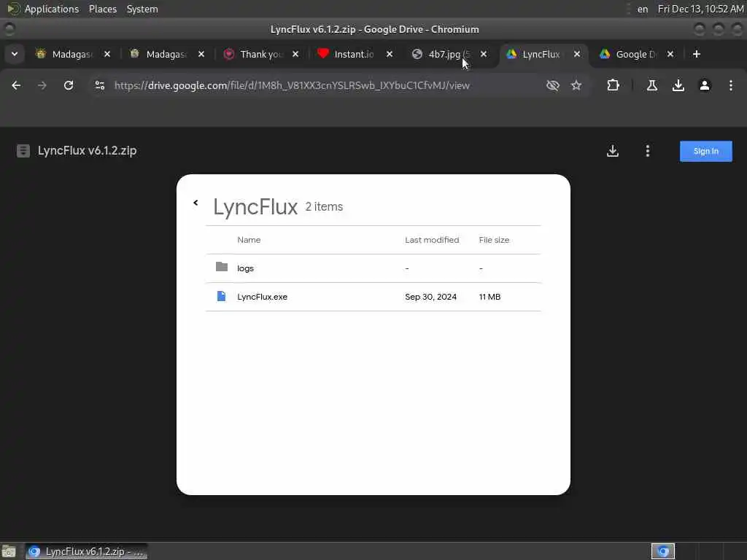Screen dimensions: 747x560
Task: Click the workspace switcher Chromium icon
Action: [663, 551]
